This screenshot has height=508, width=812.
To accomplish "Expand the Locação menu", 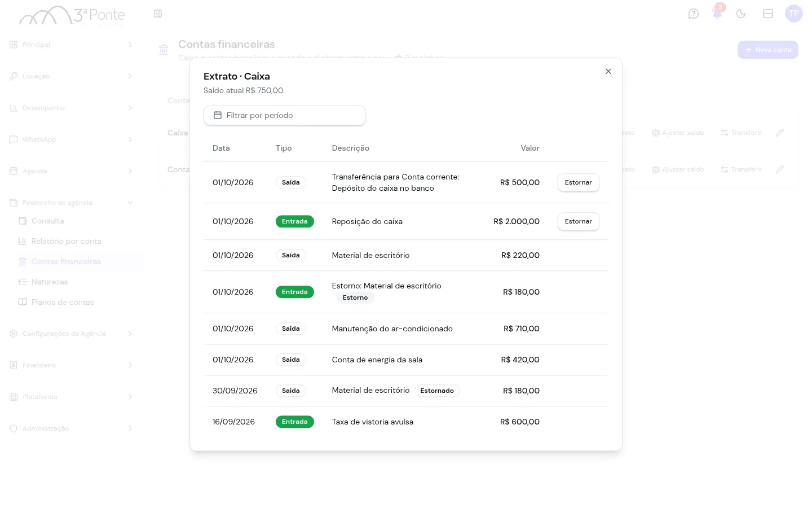I will [71, 76].
